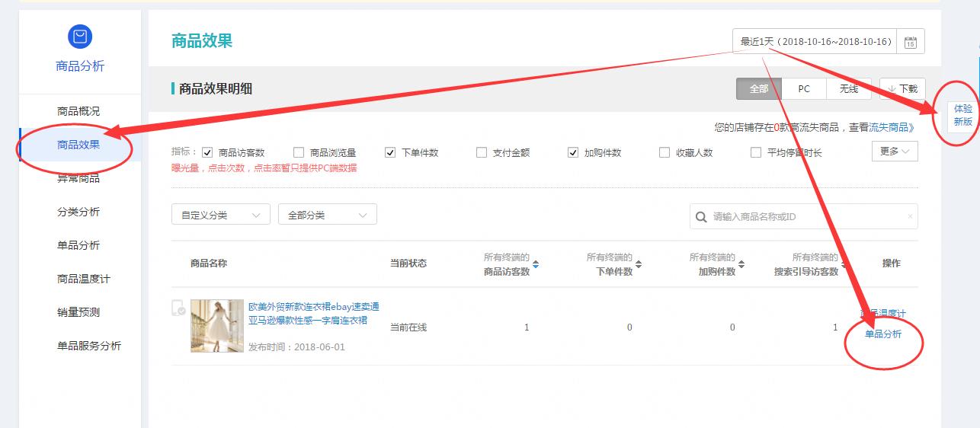Open 商品温度计 link in product row
Image resolution: width=980 pixels, height=428 pixels.
(x=883, y=314)
